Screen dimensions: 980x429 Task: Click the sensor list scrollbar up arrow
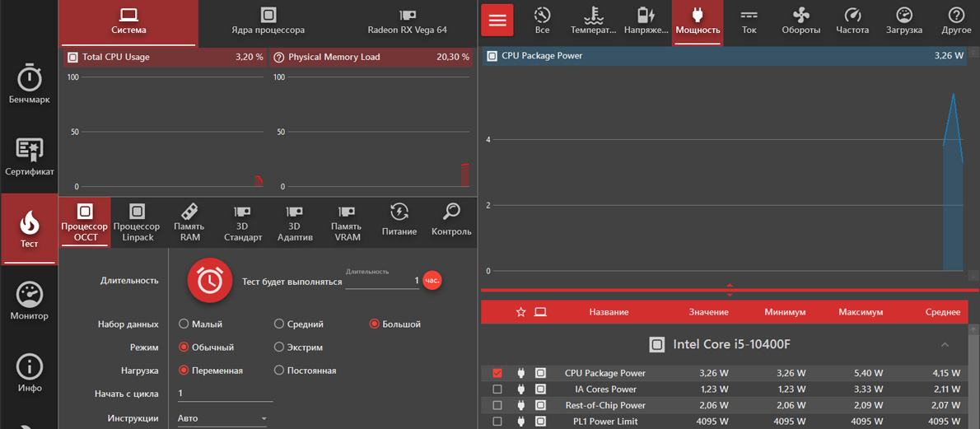[973, 329]
